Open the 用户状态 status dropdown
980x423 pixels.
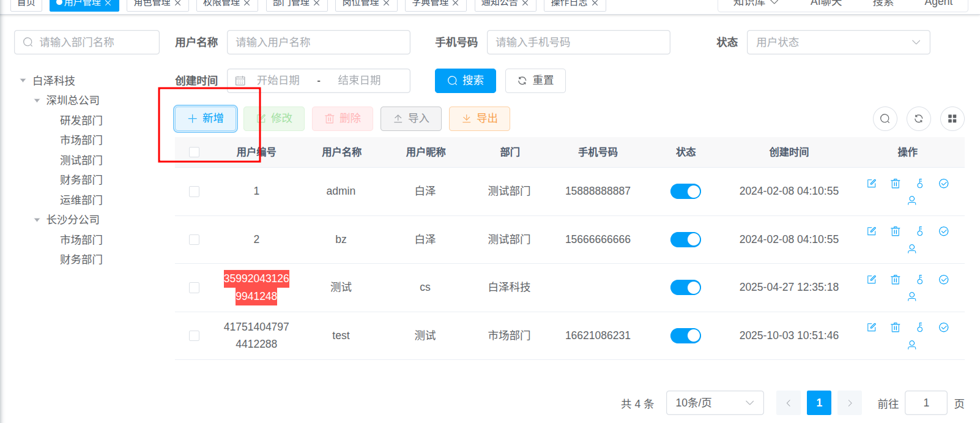[x=838, y=42]
